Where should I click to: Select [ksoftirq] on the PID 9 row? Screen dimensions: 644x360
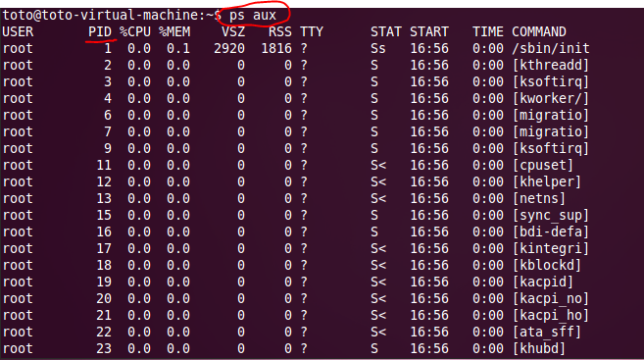tap(551, 148)
